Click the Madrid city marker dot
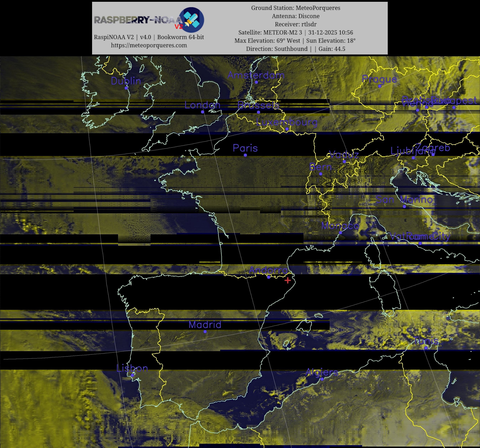 point(205,332)
